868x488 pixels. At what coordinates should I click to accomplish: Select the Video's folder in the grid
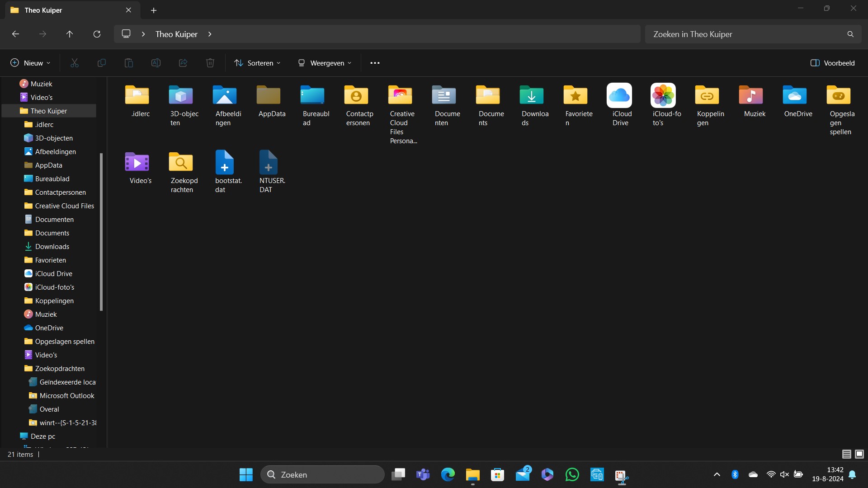coord(137,167)
